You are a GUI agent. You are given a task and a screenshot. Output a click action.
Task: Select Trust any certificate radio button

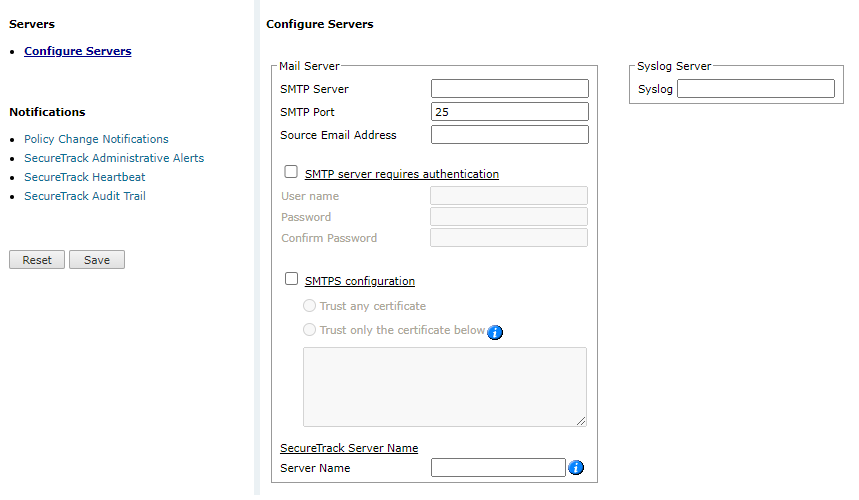310,306
